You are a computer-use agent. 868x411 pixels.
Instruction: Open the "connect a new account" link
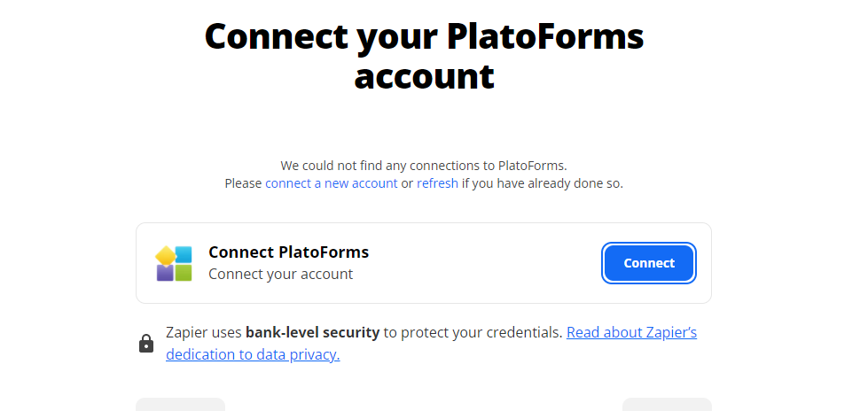click(x=332, y=183)
